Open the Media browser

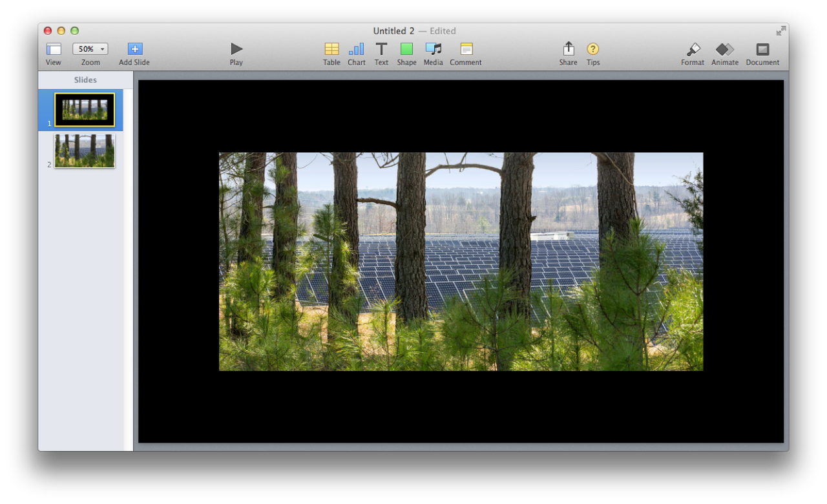(x=433, y=49)
